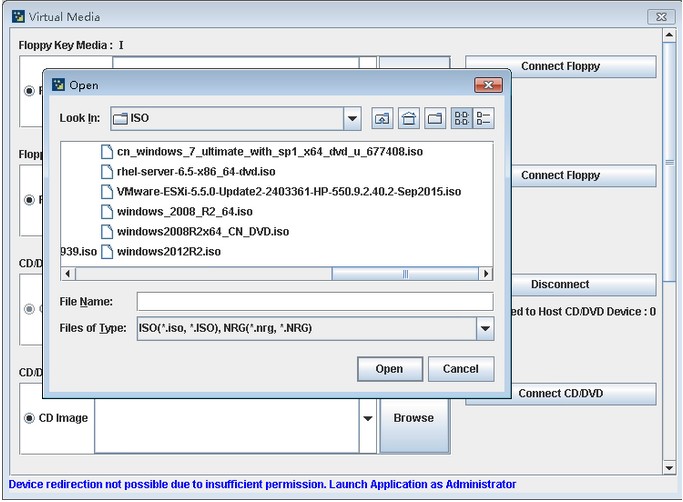Select cn_windows_7_ultimate_with_sp1_x64 iso file name
This screenshot has width=683, height=502.
270,152
